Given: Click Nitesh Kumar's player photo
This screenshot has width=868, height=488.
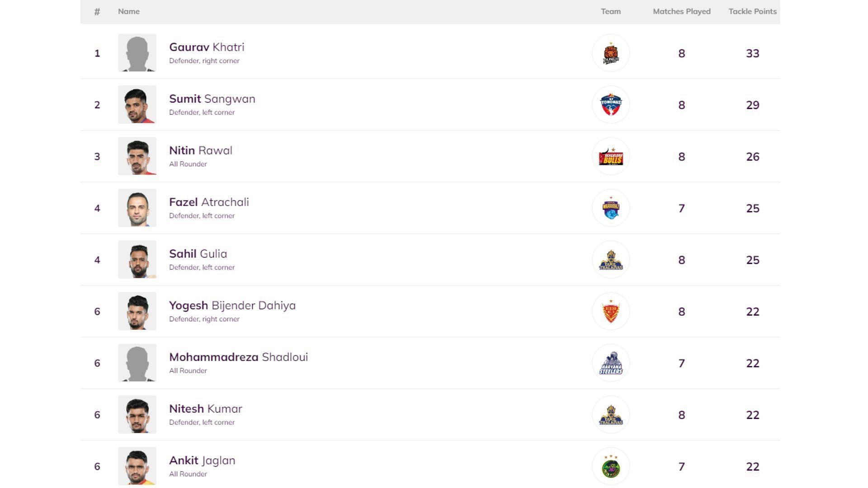Looking at the screenshot, I should [x=137, y=414].
